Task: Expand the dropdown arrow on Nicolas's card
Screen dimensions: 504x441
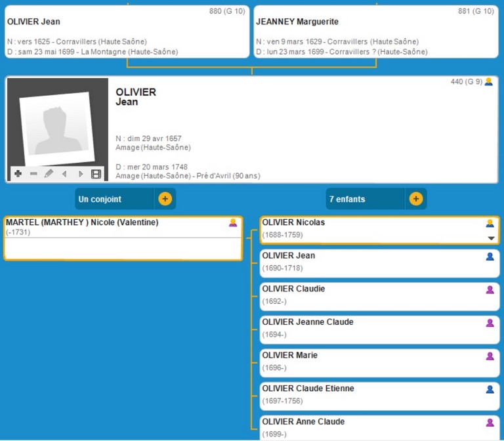Action: tap(490, 238)
